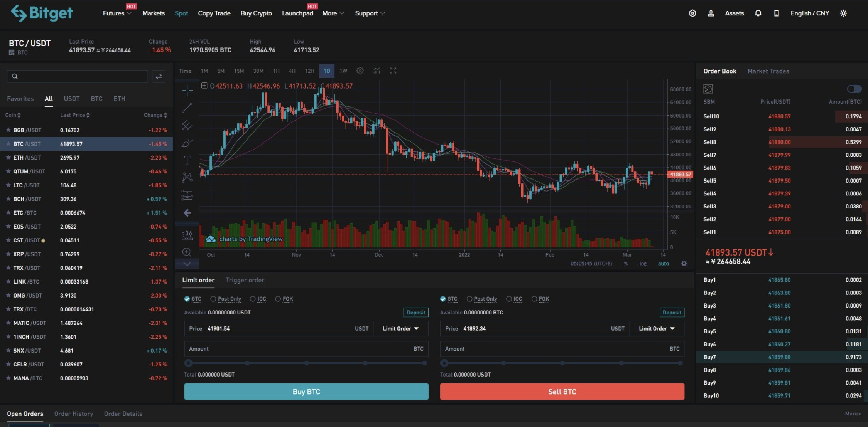The height and width of the screenshot is (427, 868).
Task: Expand the chart toolbar down chevron
Action: click(187, 264)
